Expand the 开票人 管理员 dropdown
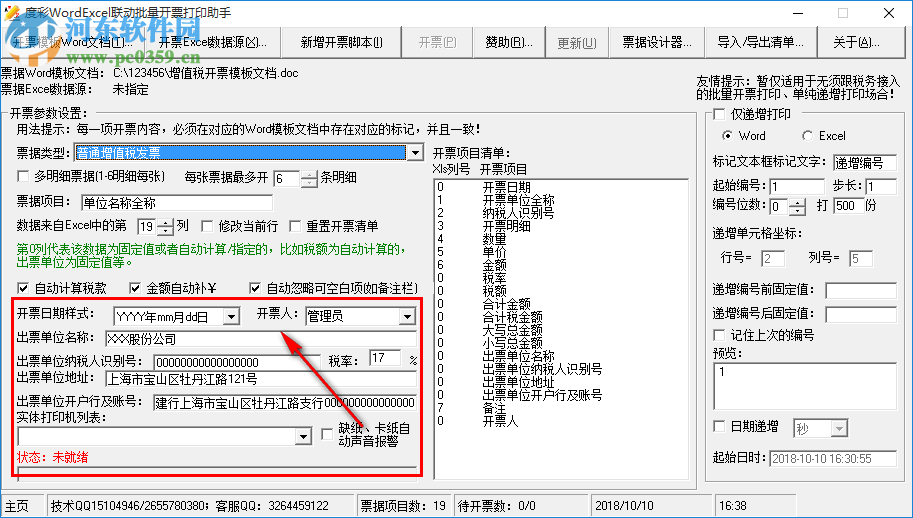This screenshot has width=913, height=518. tap(407, 317)
